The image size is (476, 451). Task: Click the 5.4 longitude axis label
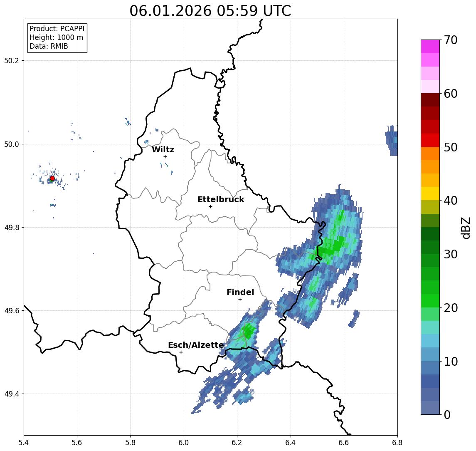24,443
